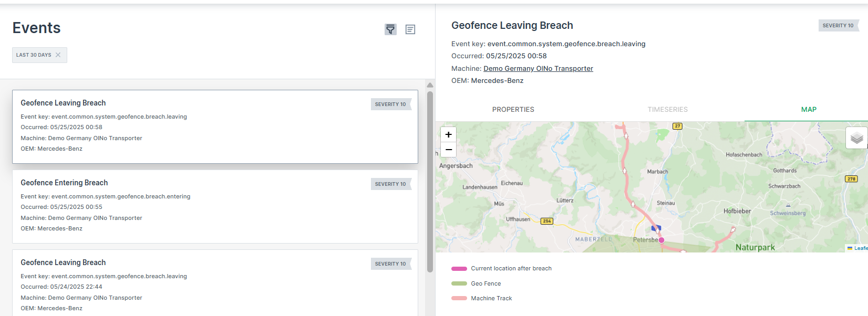Click the pink current location marker
Viewport: 868px width, 316px height.
(x=662, y=240)
